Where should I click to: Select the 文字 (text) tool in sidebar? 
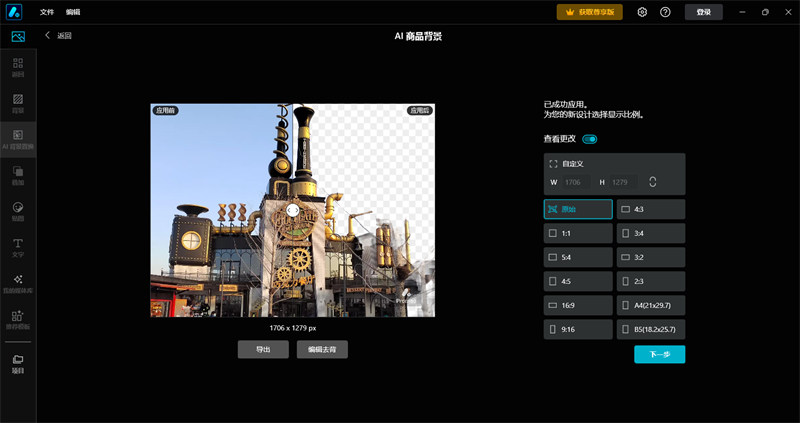coord(18,247)
